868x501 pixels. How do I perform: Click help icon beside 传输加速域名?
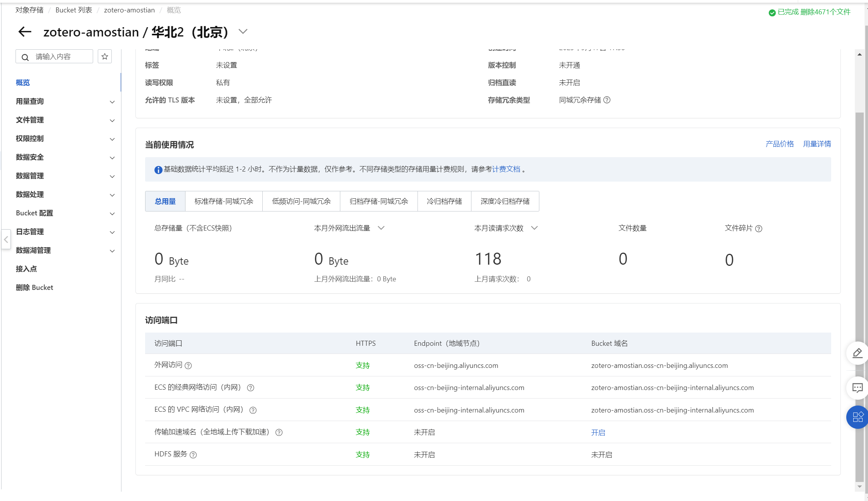click(x=279, y=432)
